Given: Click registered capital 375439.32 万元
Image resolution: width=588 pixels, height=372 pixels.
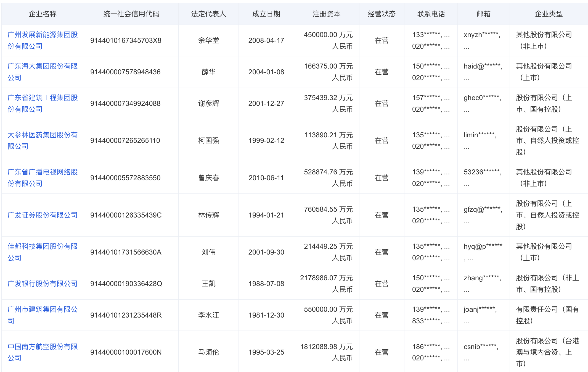Looking at the screenshot, I should coord(328,98).
